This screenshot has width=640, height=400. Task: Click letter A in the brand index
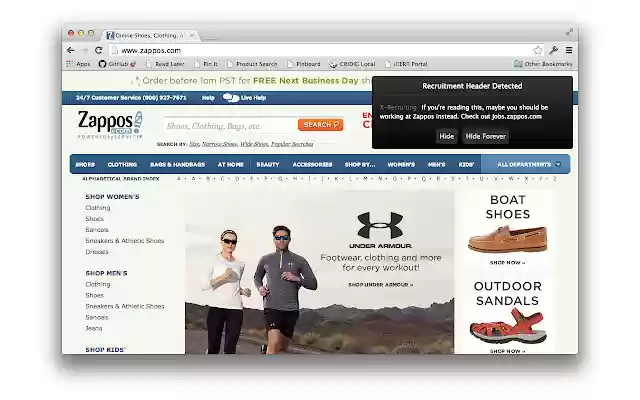(x=193, y=179)
